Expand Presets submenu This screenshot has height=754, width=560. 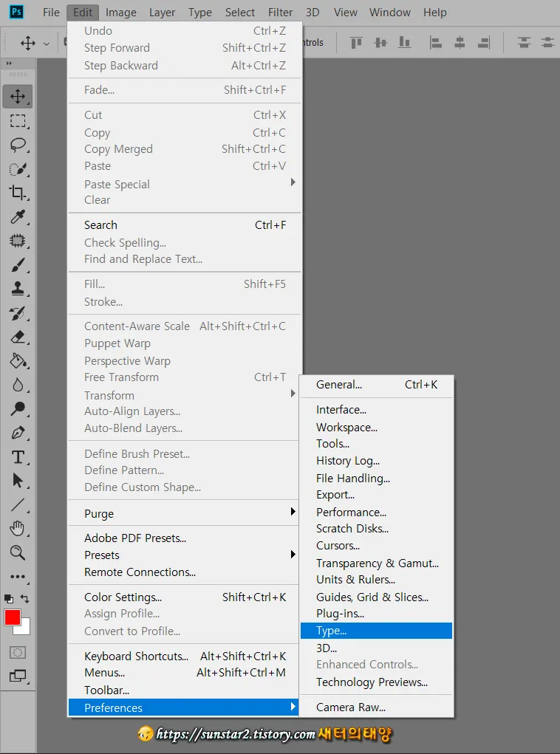185,555
